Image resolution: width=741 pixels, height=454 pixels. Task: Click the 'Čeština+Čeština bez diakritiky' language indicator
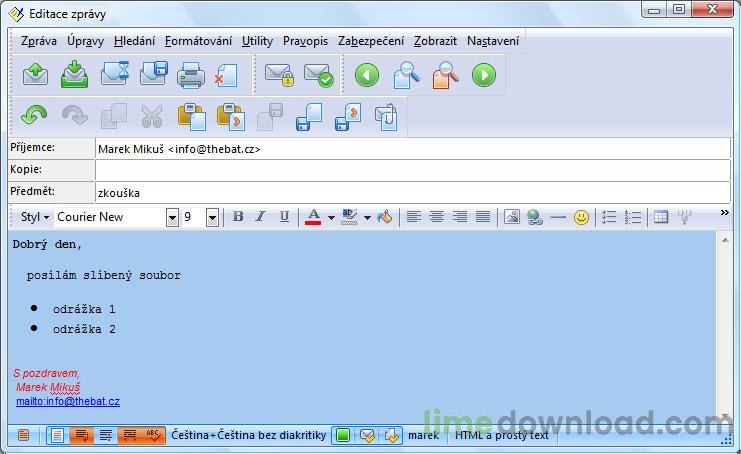[x=249, y=435]
